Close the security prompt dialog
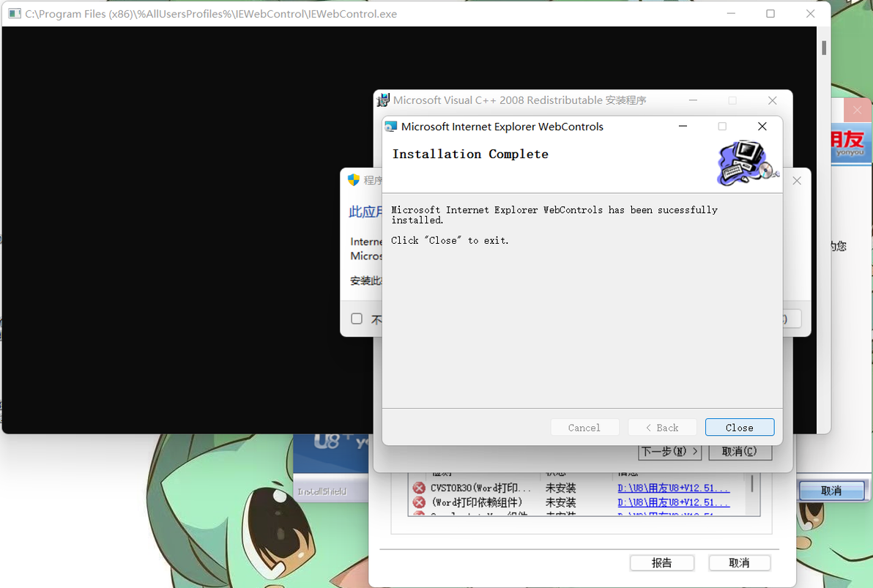 click(797, 180)
